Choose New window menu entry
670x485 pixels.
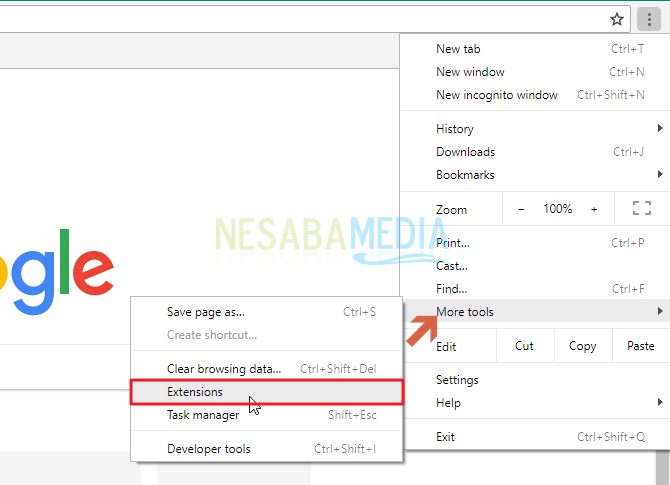[x=535, y=72]
